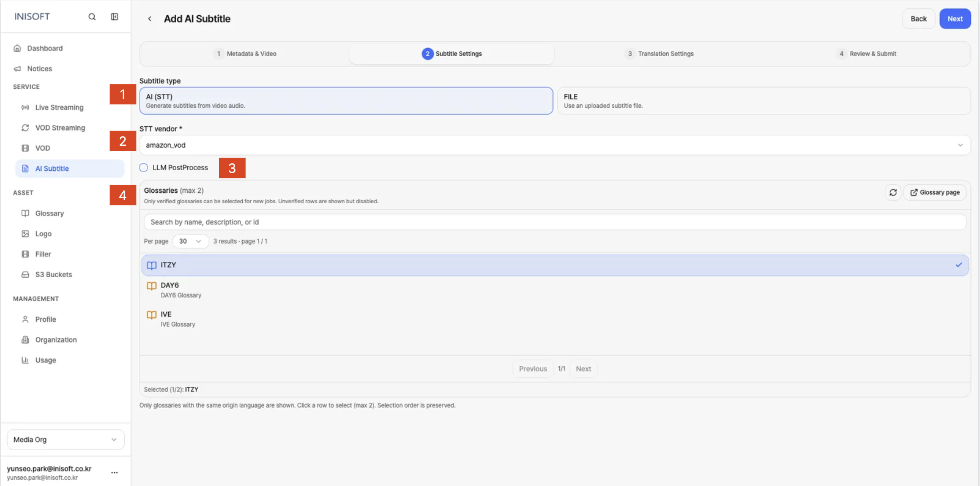
Task: Open the Glossary page link
Action: tap(935, 192)
